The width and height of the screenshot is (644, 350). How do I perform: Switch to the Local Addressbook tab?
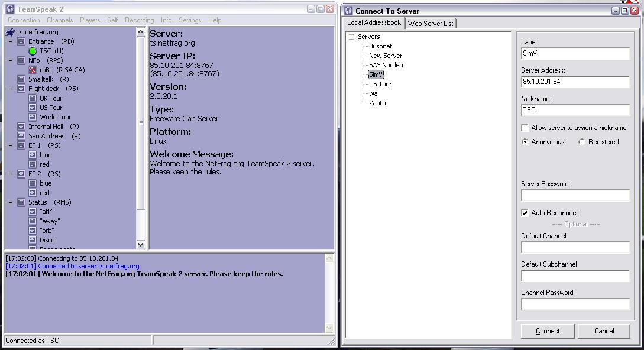pos(374,22)
